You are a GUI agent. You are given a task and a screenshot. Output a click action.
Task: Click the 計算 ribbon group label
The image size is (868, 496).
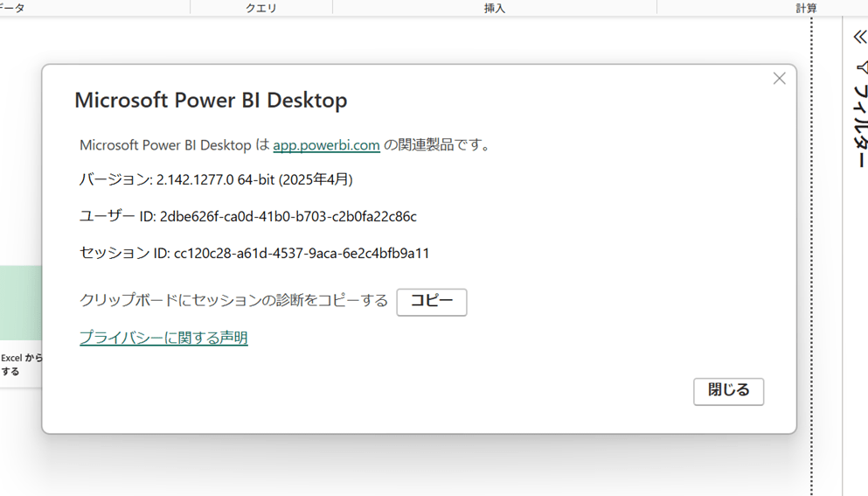[x=806, y=8]
